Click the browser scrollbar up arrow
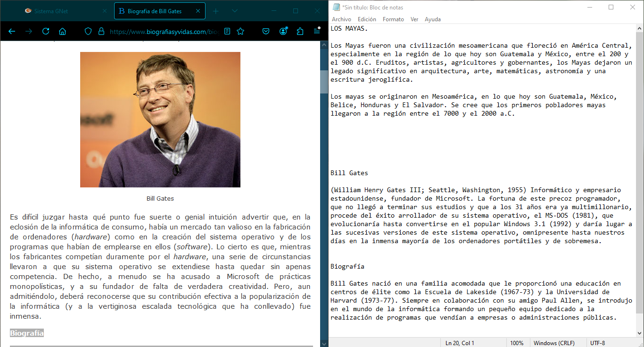Screen dimensions: 644x347 tap(324, 45)
